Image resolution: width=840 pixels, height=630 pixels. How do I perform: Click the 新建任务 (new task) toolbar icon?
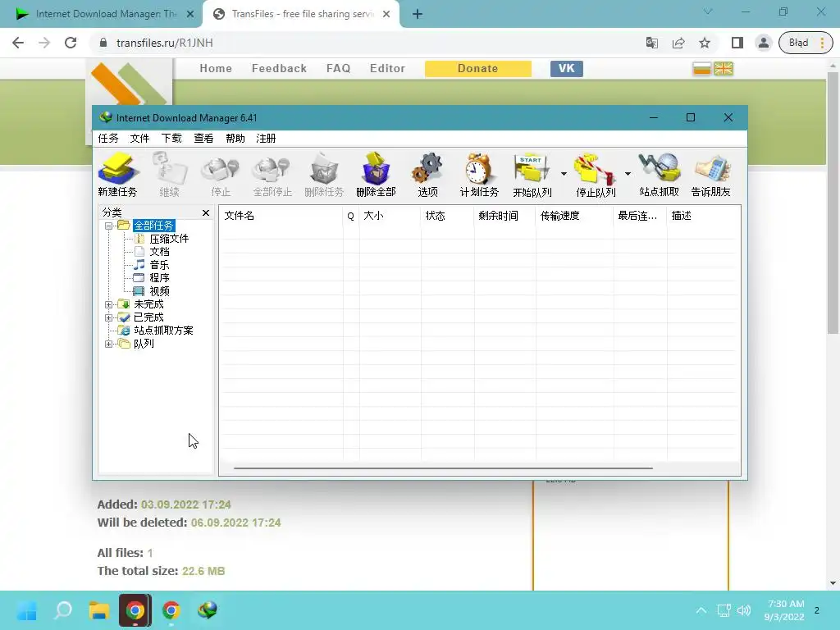117,174
